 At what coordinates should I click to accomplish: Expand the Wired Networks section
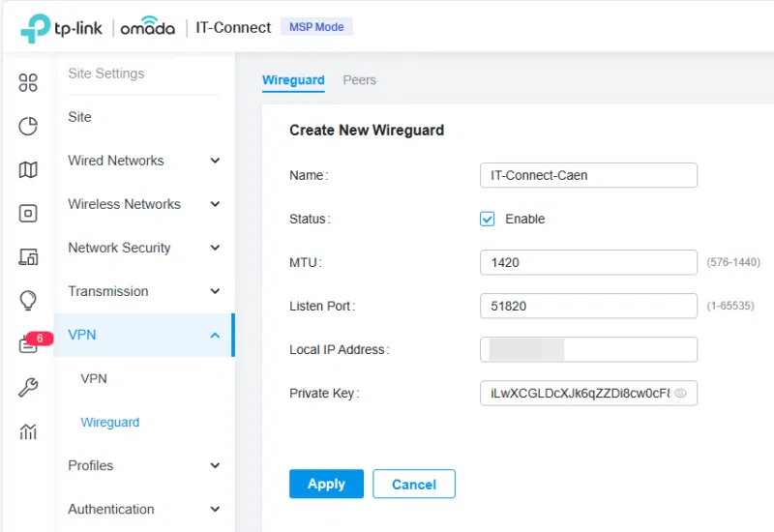point(215,161)
